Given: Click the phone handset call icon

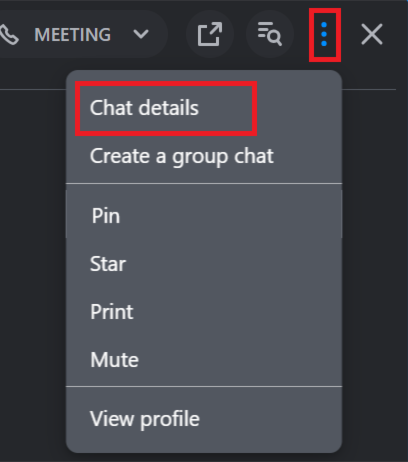Looking at the screenshot, I should [9, 35].
